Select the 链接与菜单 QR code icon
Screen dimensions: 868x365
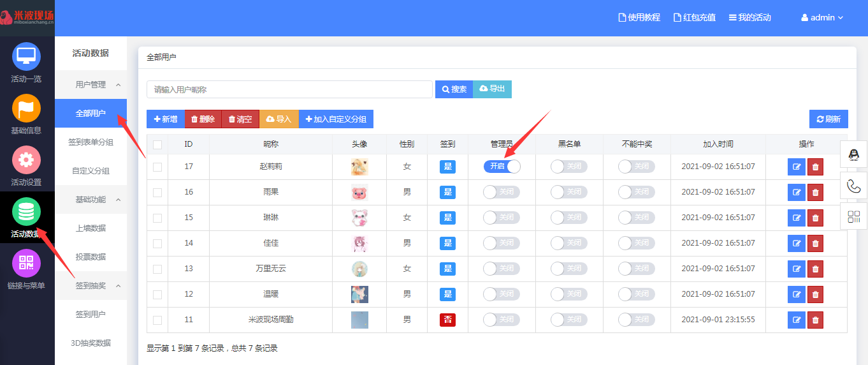coord(27,263)
